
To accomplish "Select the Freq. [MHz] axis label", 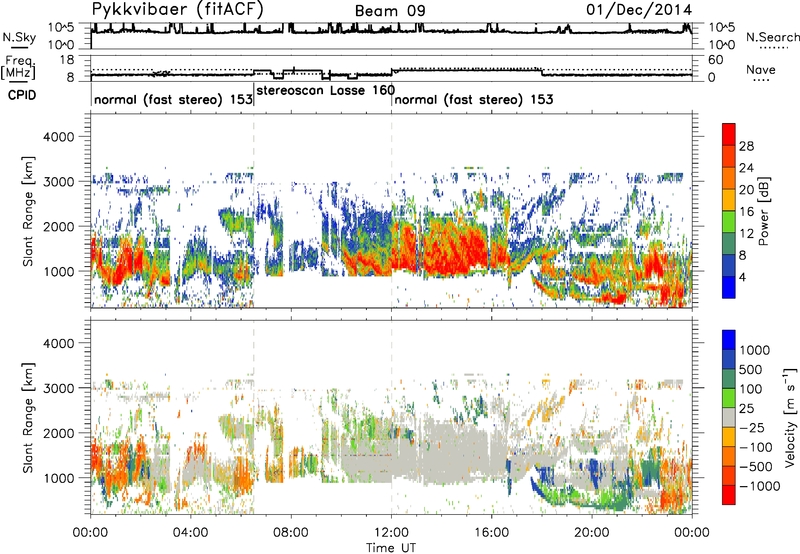I will [x=19, y=68].
